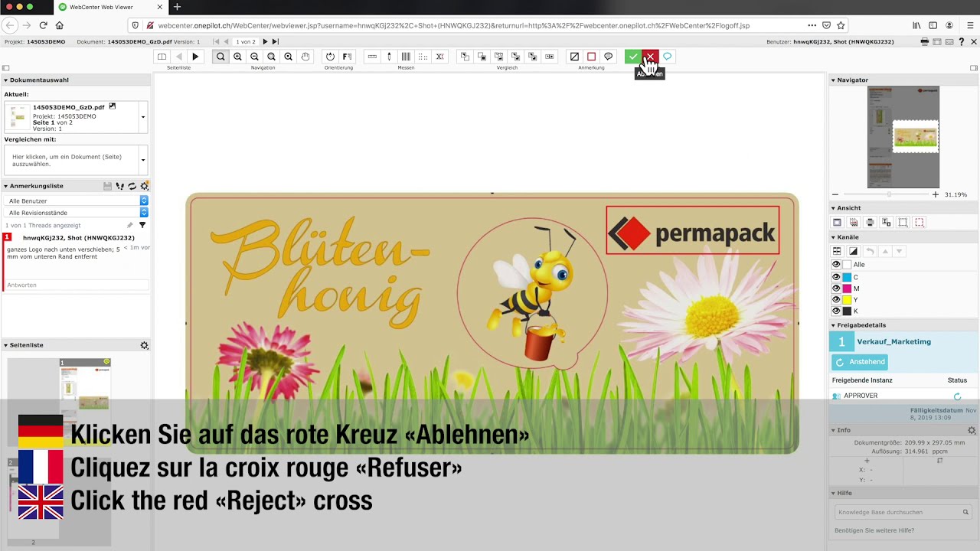Open Info panel settings gear
This screenshot has height=551, width=980.
972,430
